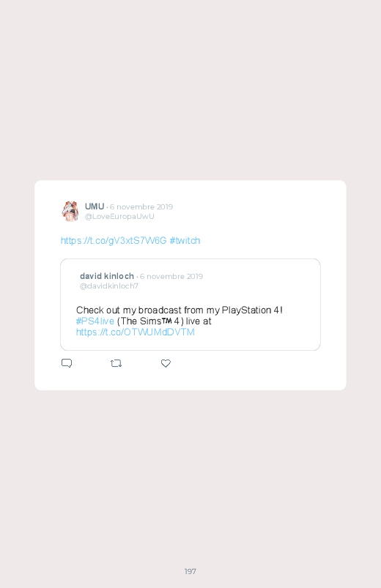Screen dimensions: 381x588
Task: Open the @LoveEuropaUwU handle
Action: [119, 216]
